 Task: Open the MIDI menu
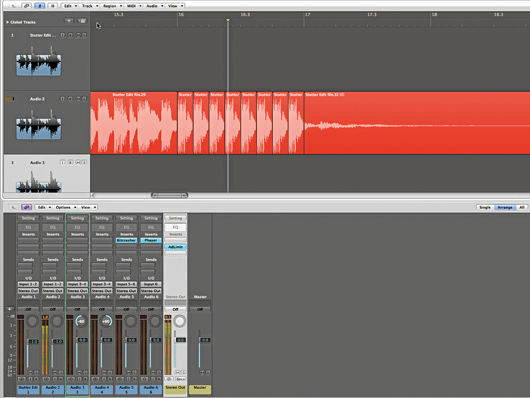(x=134, y=6)
